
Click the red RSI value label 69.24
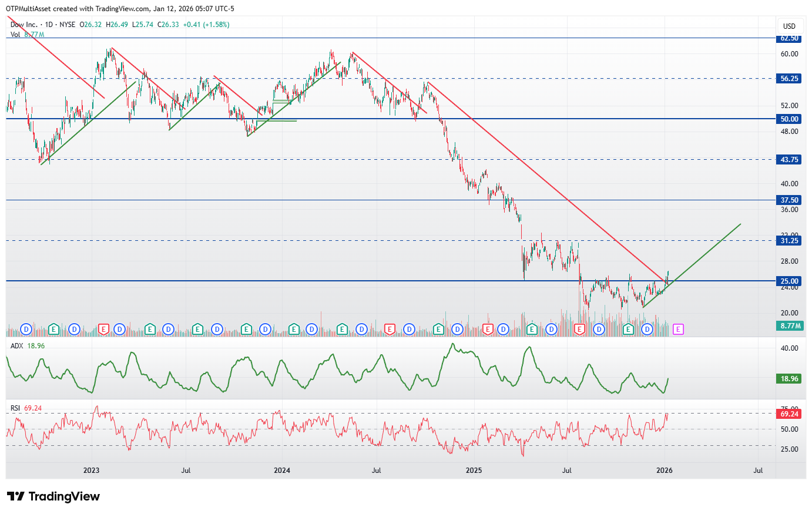click(789, 414)
